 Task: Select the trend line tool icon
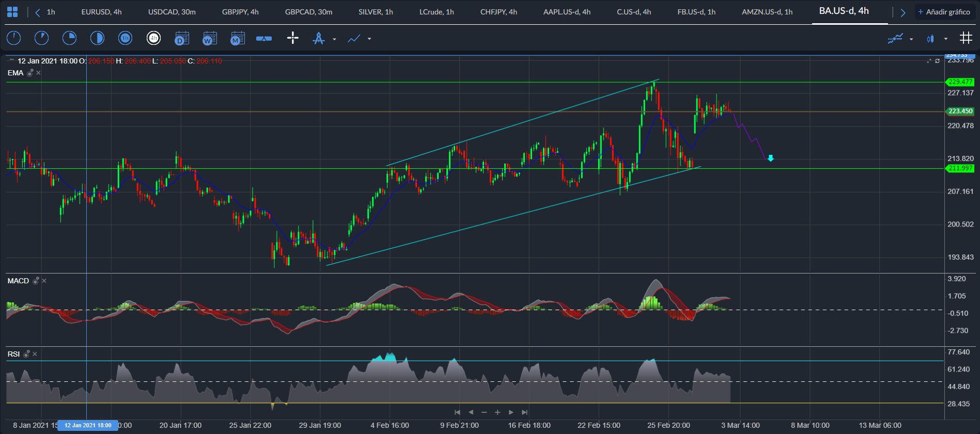click(354, 38)
